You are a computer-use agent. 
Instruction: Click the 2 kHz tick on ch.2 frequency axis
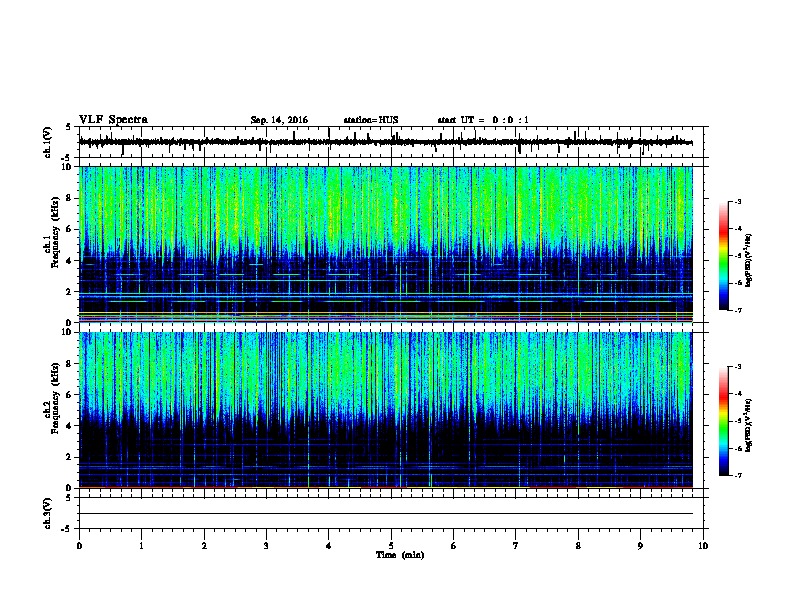[69, 457]
